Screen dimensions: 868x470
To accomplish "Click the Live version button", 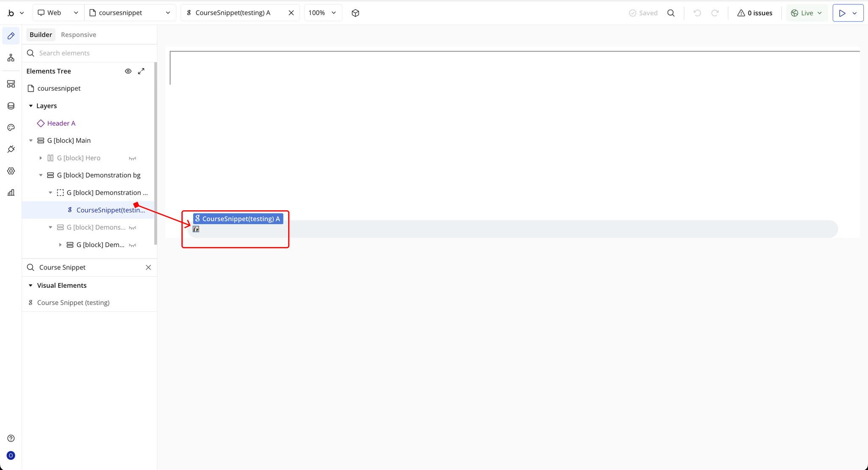I will 806,13.
